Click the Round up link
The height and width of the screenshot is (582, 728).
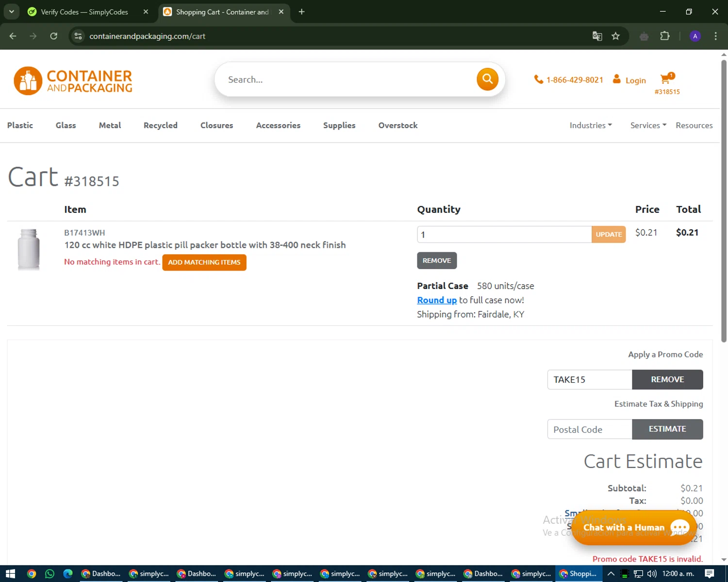coord(437,300)
